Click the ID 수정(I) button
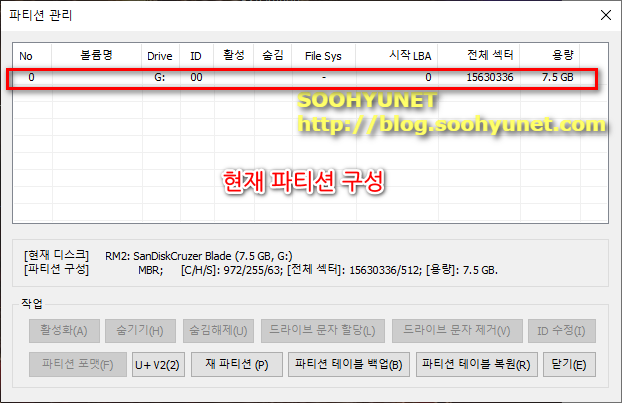Screen dimensions: 622x403 tap(562, 331)
